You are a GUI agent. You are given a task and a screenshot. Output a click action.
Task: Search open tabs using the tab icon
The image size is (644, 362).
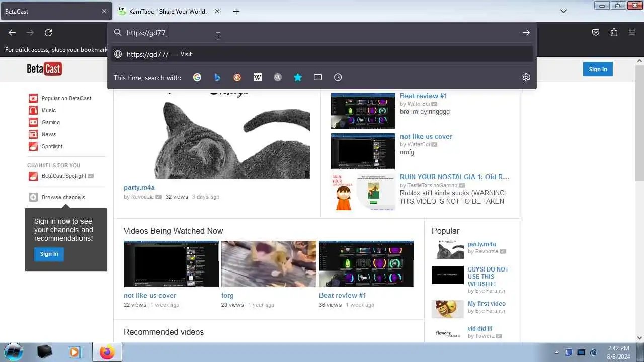(x=318, y=77)
